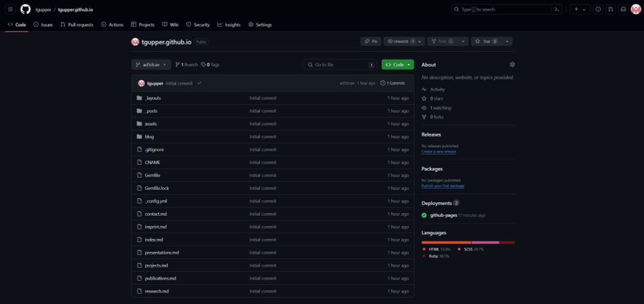The width and height of the screenshot is (644, 304).
Task: View the commit status checkmark
Action: tap(199, 83)
